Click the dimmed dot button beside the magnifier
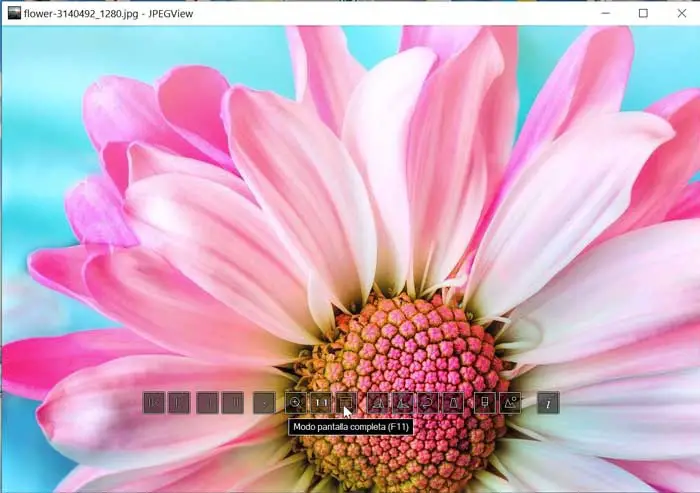Screen dimensions: 700x493 coord(264,403)
